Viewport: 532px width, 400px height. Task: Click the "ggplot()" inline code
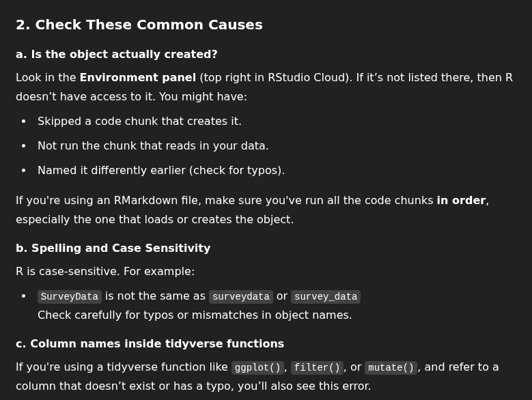point(257,367)
